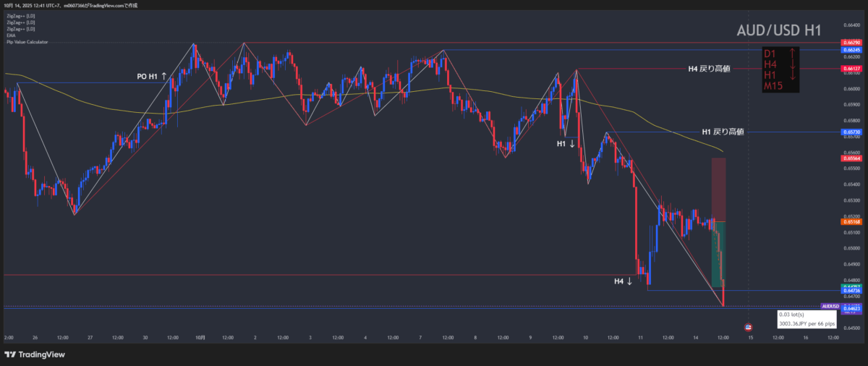This screenshot has height=366, width=868.
Task: Click the US flag economic event icon
Action: pyautogui.click(x=747, y=326)
